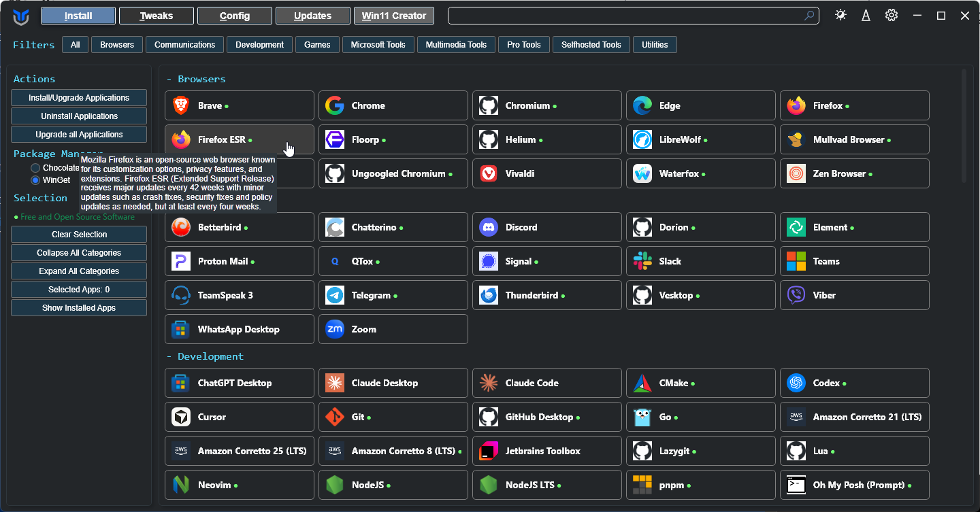Open the Updates tab
Screen dimensions: 980x512
[x=313, y=16]
